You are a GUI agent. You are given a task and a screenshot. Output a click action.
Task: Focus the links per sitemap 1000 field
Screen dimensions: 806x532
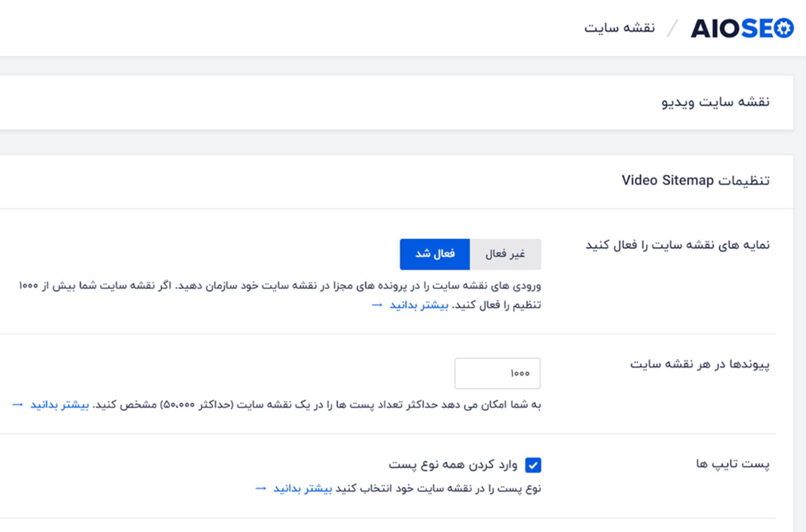pos(498,374)
